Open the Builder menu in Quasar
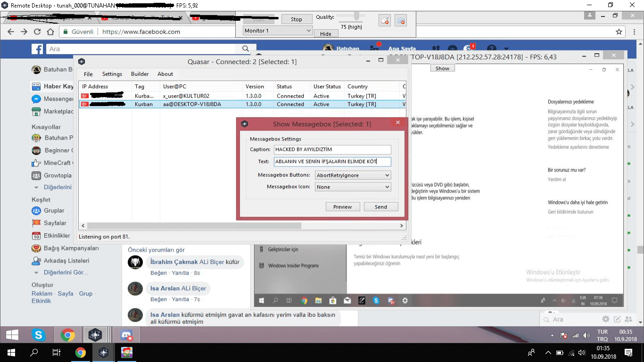 [x=140, y=74]
